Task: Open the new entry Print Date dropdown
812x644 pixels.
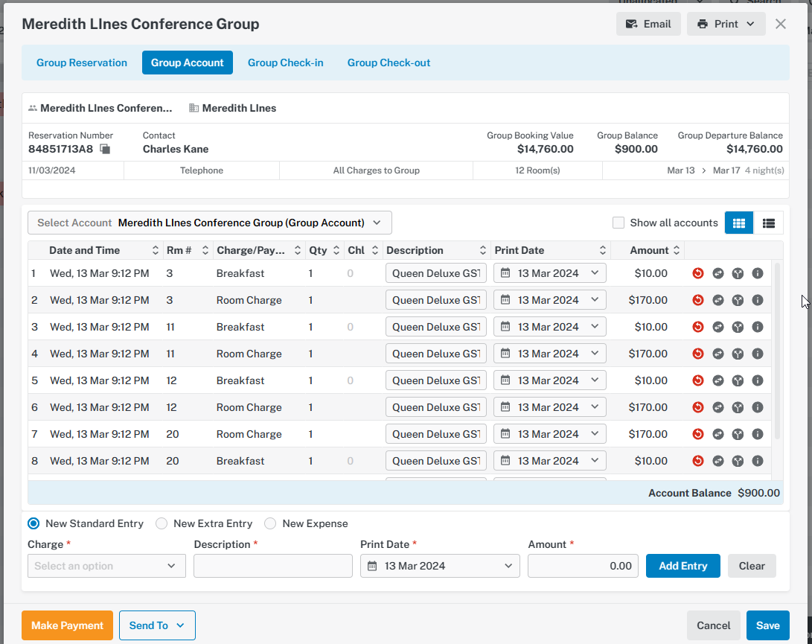Action: coord(440,567)
